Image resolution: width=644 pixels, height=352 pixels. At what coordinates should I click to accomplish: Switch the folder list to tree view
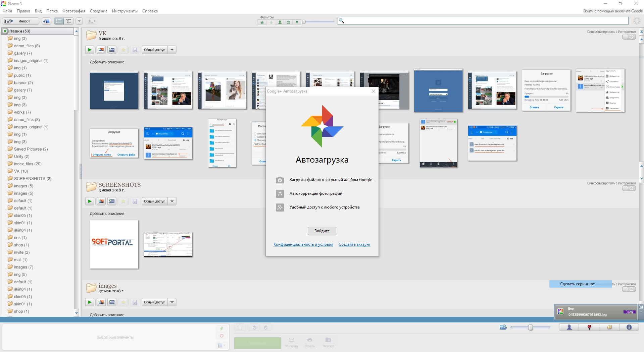click(x=69, y=21)
